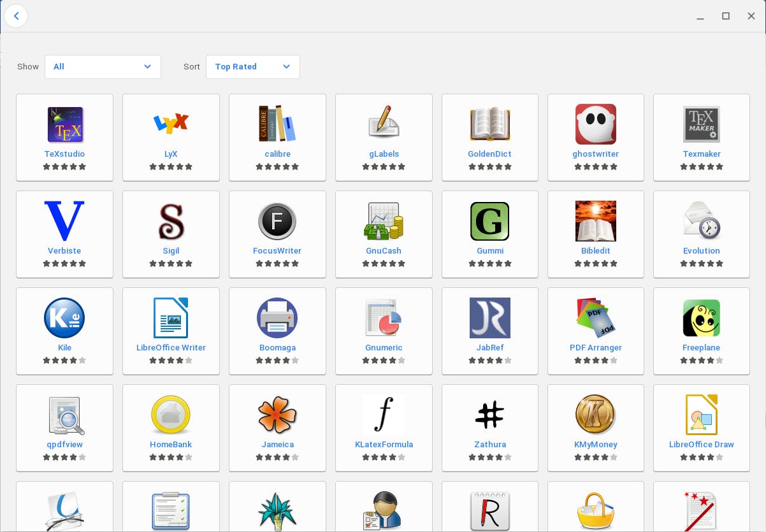
Task: Open the LibreOffice Draw icon
Action: tap(702, 415)
